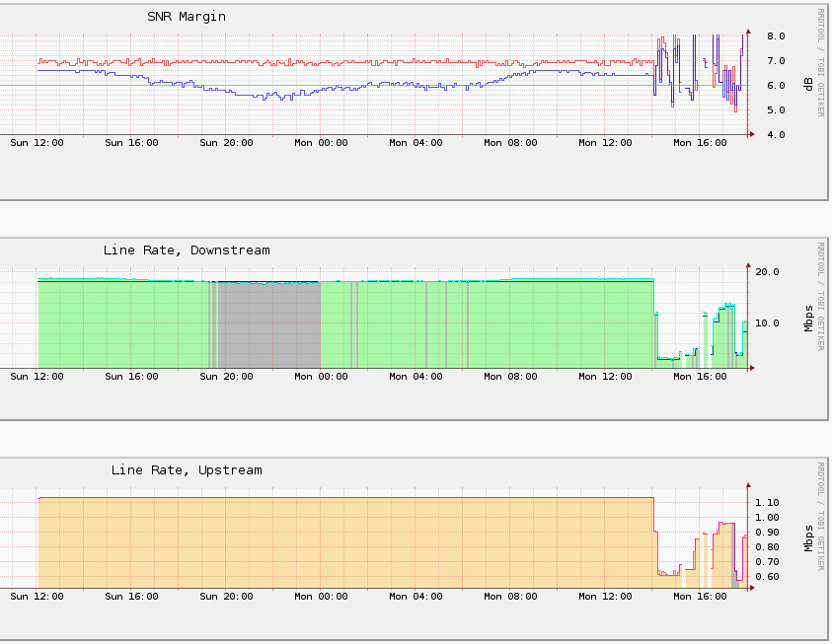Select the 1.10 value on Upstream axis
Image resolution: width=832 pixels, height=644 pixels.
click(767, 503)
